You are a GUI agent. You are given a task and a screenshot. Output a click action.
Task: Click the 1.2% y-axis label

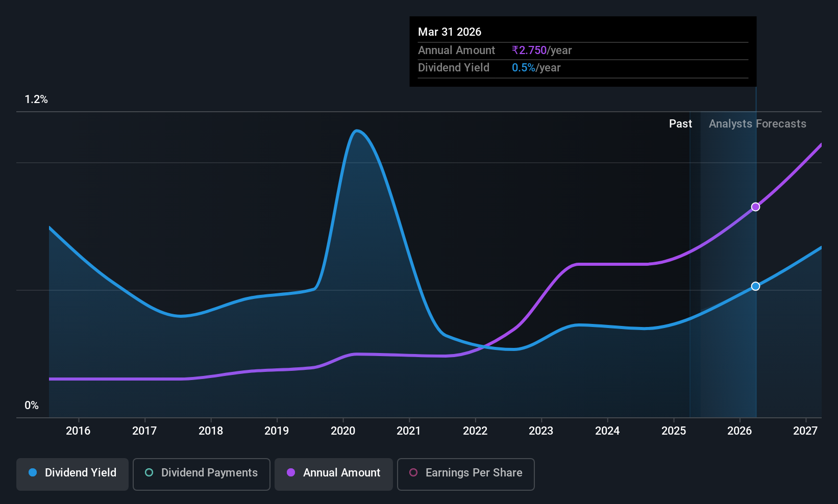tap(36, 99)
